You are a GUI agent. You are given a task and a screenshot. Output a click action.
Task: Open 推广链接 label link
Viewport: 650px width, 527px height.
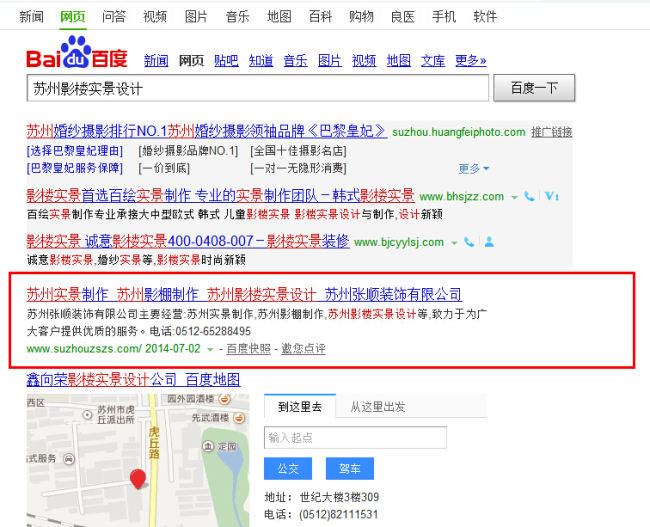552,132
